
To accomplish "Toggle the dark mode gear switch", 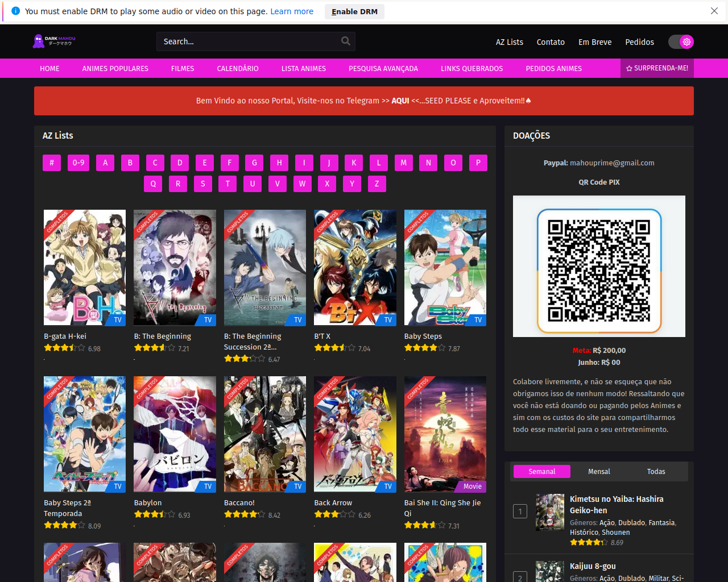I will click(681, 41).
